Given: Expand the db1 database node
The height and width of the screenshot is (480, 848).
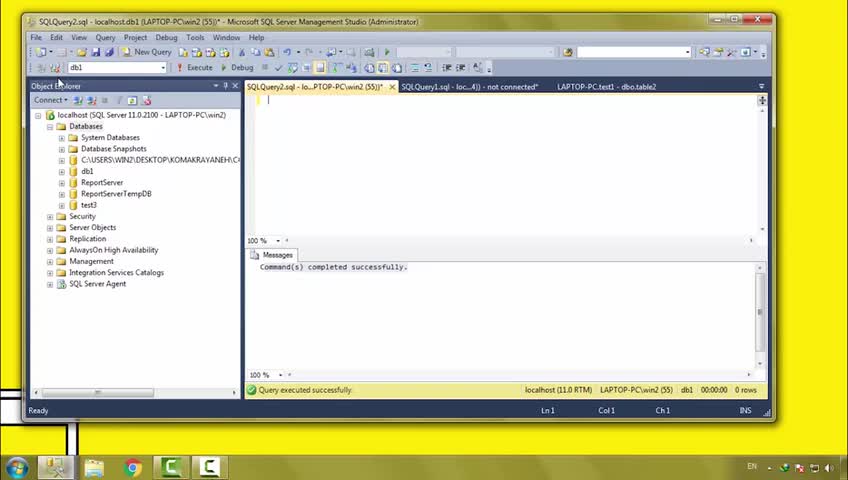Looking at the screenshot, I should 62,172.
